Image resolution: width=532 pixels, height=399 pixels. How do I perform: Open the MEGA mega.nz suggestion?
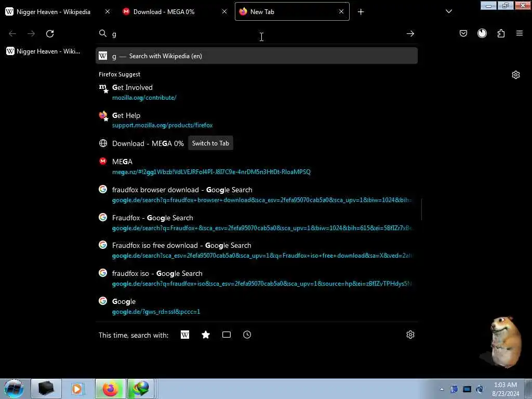point(257,166)
